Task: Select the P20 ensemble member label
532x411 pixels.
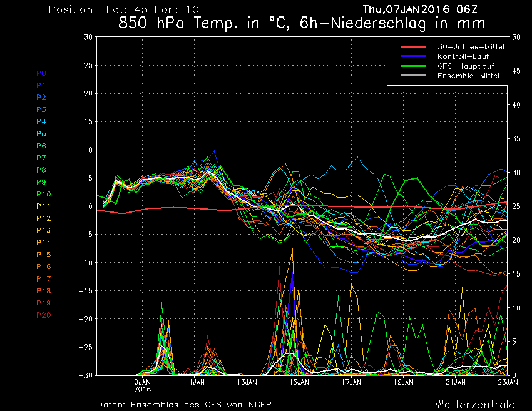Action: click(43, 315)
